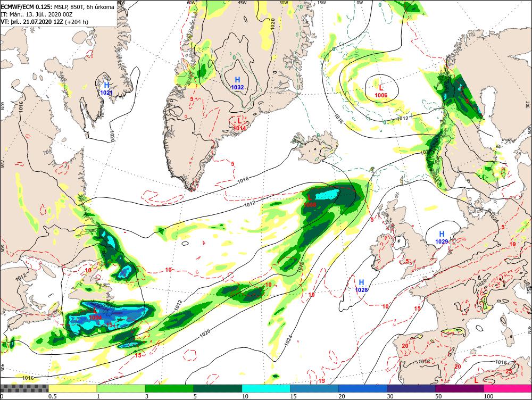This screenshot has width=532, height=400.
Task: Click the low pressure L 1008 label
Action: [x=310, y=201]
